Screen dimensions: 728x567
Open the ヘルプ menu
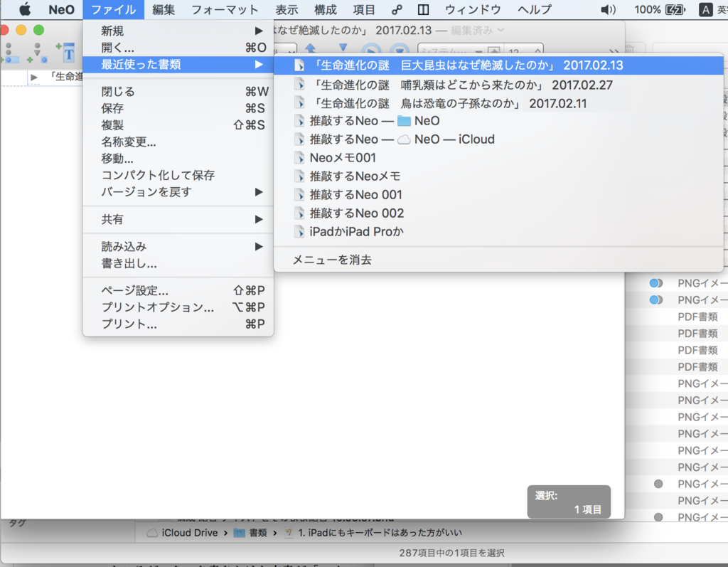pyautogui.click(x=534, y=9)
